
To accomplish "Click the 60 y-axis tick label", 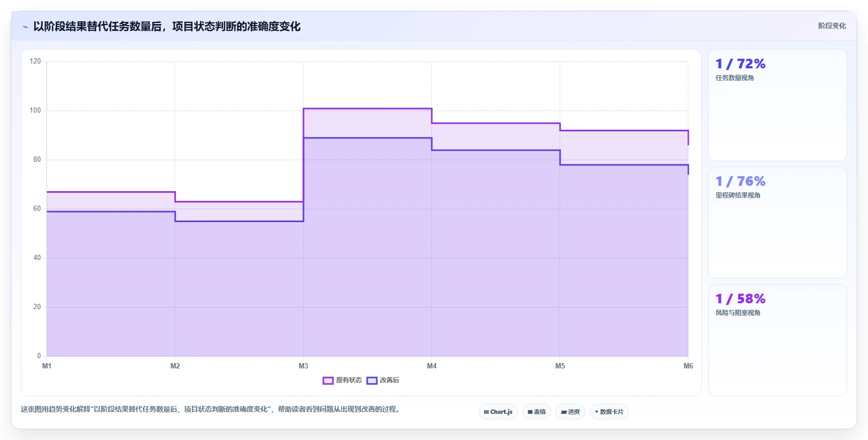I will click(x=37, y=209).
